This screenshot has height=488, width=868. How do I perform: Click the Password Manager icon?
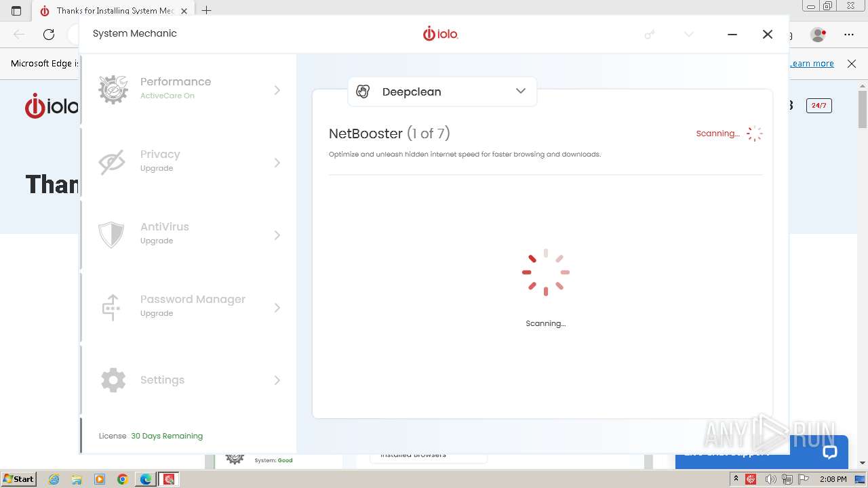tap(111, 308)
